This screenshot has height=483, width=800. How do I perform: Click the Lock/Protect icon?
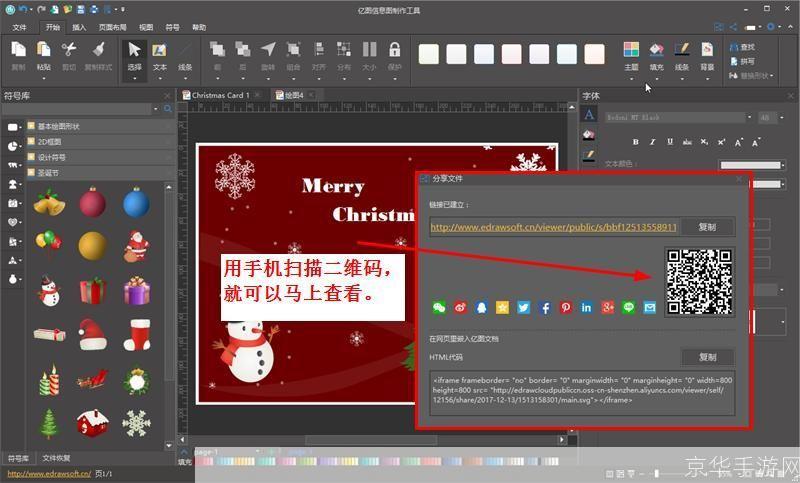[x=394, y=49]
